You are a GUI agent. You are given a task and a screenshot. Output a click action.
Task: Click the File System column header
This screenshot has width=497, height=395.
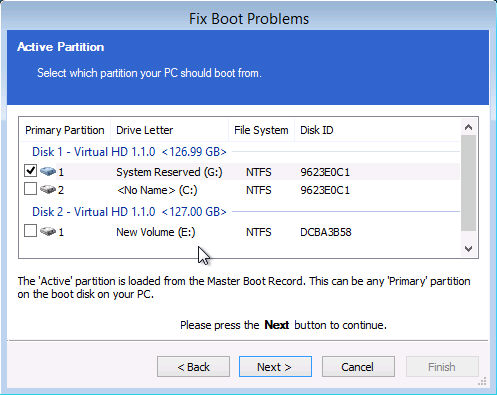pos(262,130)
